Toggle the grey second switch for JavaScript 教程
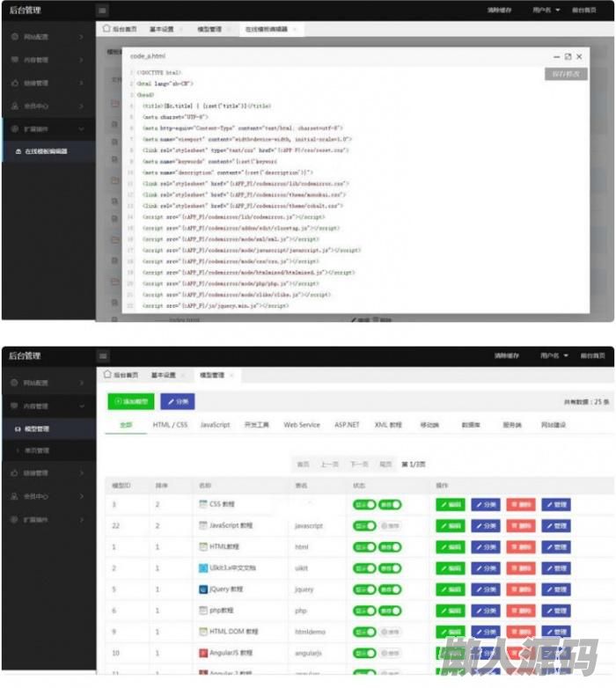 coord(390,525)
